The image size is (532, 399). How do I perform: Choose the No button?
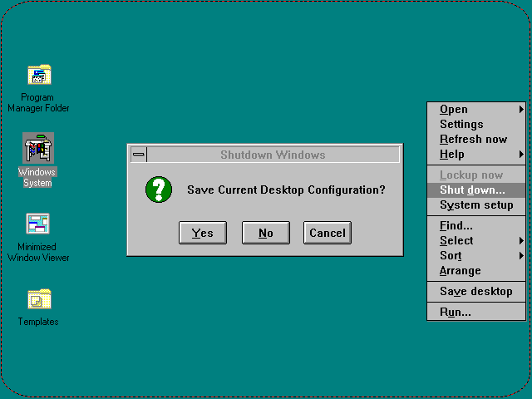[266, 233]
